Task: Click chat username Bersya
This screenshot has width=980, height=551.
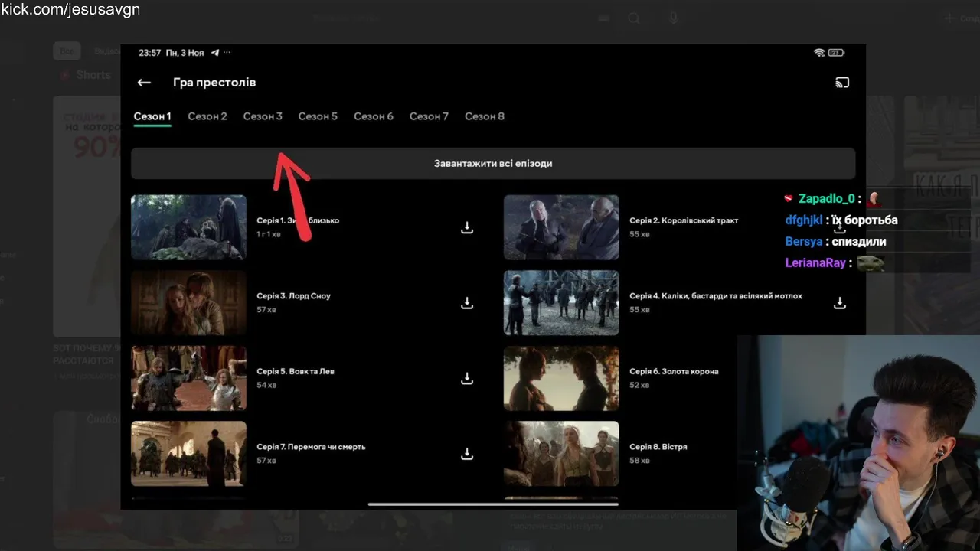Action: (805, 242)
